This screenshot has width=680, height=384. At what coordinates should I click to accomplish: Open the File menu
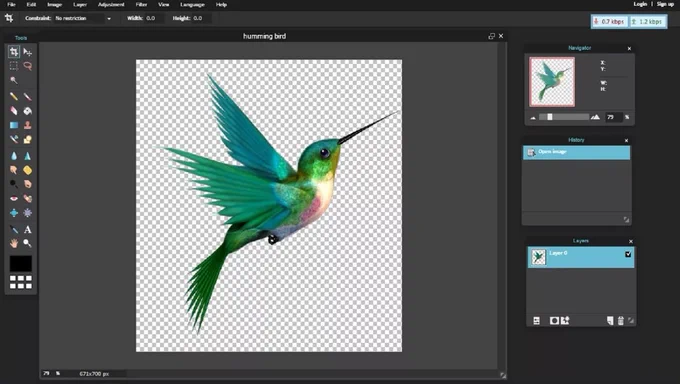11,4
